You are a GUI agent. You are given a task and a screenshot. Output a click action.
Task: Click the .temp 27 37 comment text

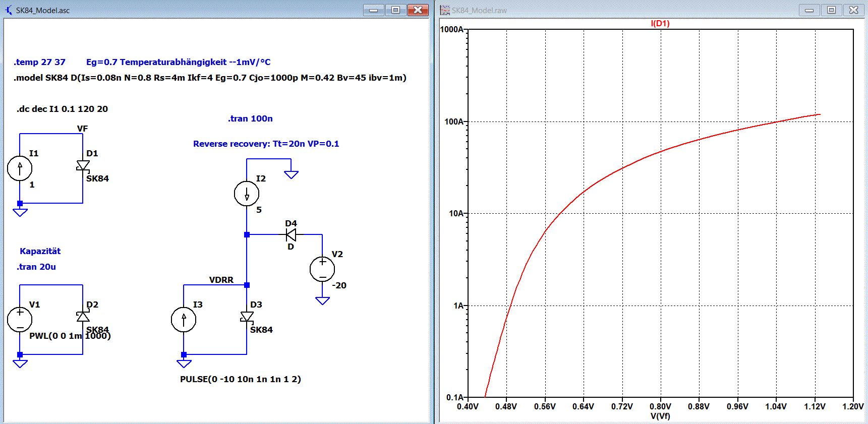pyautogui.click(x=39, y=62)
